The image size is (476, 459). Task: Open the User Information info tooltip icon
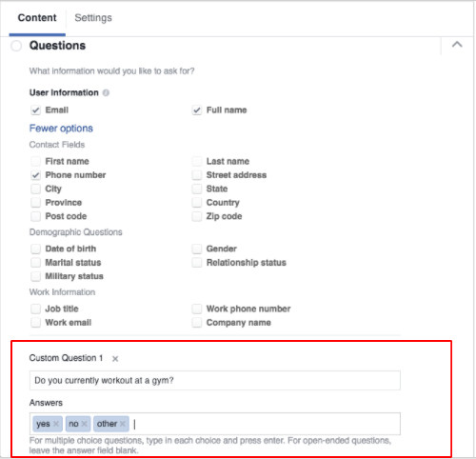click(x=106, y=92)
